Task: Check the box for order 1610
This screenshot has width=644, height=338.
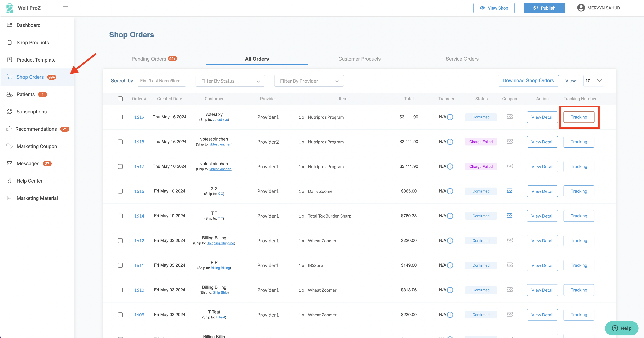Action: coord(120,290)
